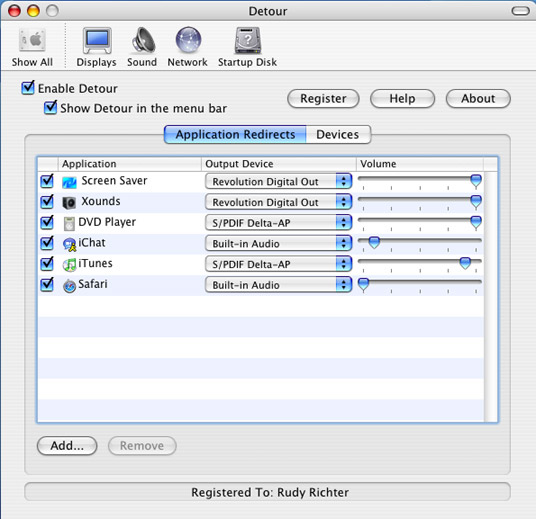Uncheck Show Detour in the menu bar
Image resolution: width=536 pixels, height=519 pixels.
click(51, 107)
